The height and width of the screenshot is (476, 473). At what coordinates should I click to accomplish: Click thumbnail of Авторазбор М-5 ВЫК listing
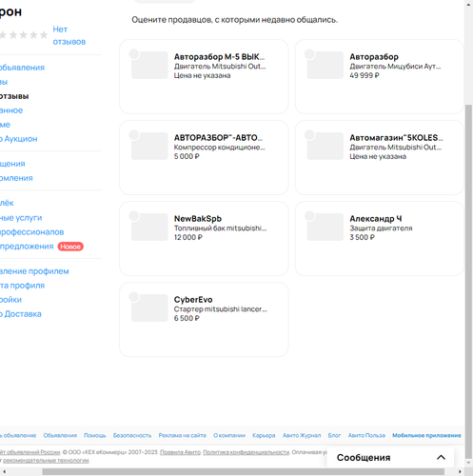(149, 65)
